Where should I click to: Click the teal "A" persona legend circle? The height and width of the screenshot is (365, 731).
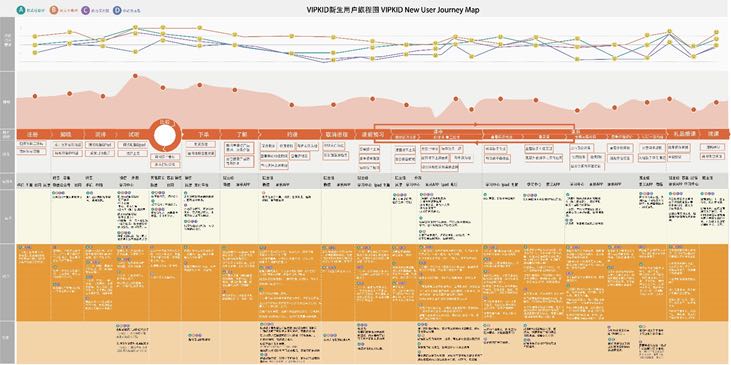21,10
